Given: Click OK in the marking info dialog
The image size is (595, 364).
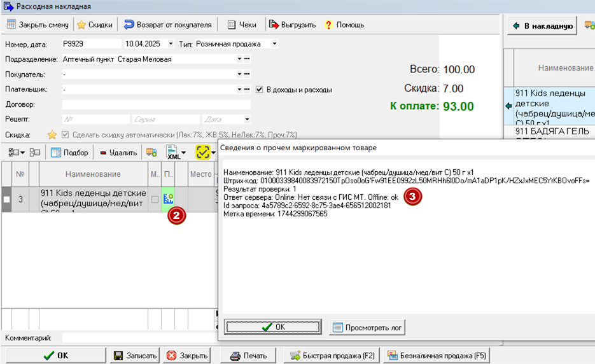Looking at the screenshot, I should (x=273, y=327).
